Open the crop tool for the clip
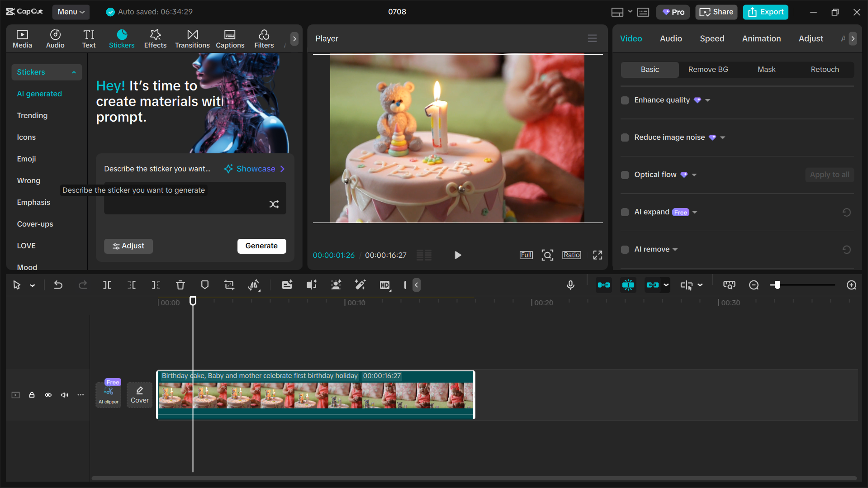 click(229, 285)
